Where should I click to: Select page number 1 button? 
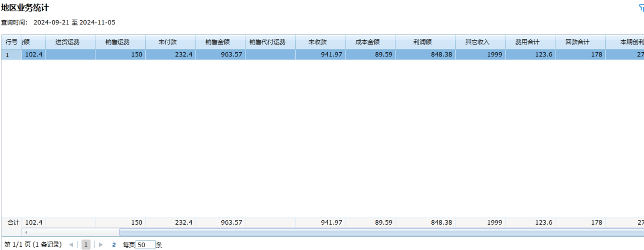86,245
